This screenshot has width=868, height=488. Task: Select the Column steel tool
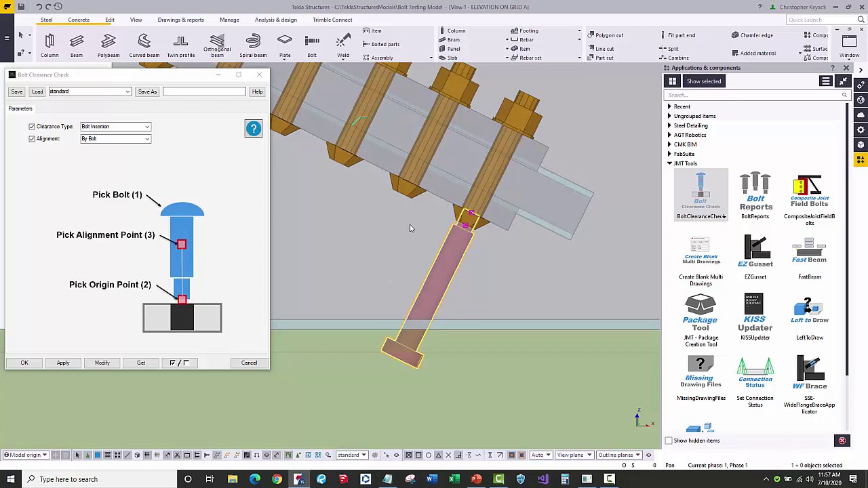pos(50,46)
